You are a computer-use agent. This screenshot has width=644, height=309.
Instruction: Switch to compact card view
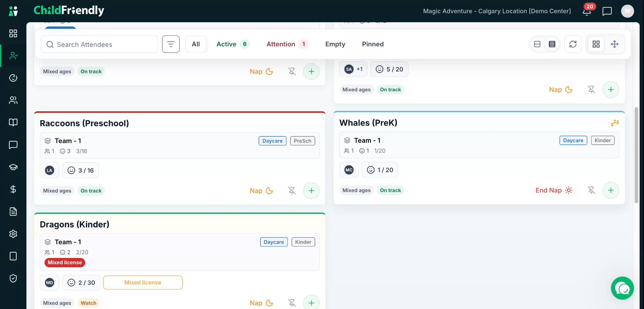pyautogui.click(x=537, y=44)
